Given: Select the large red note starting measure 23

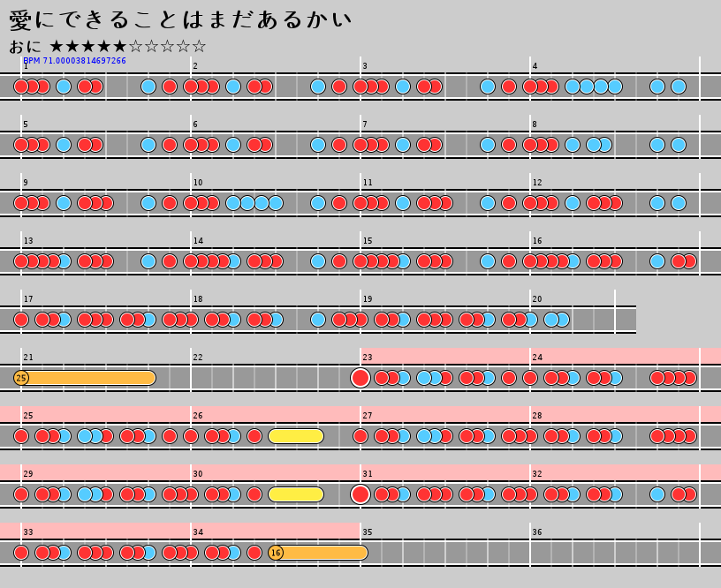Looking at the screenshot, I should click(x=360, y=378).
